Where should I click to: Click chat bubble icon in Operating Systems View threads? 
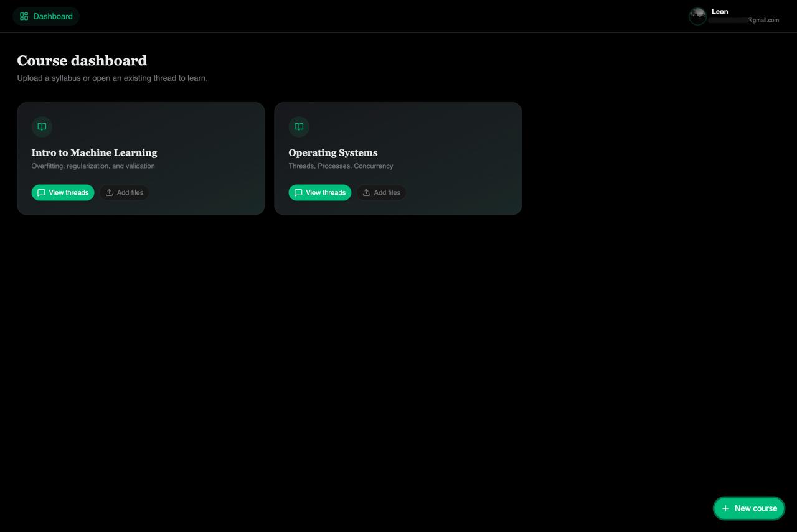pyautogui.click(x=298, y=193)
